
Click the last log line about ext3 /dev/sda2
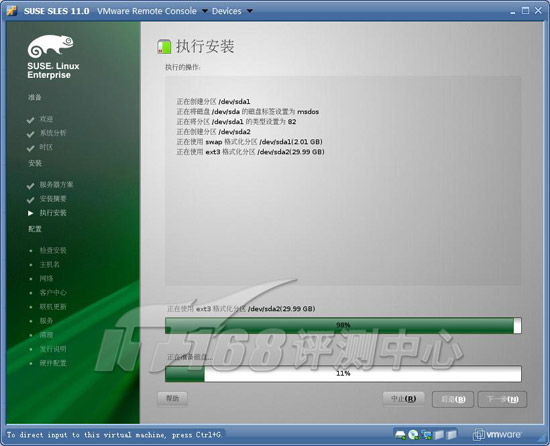[250, 152]
